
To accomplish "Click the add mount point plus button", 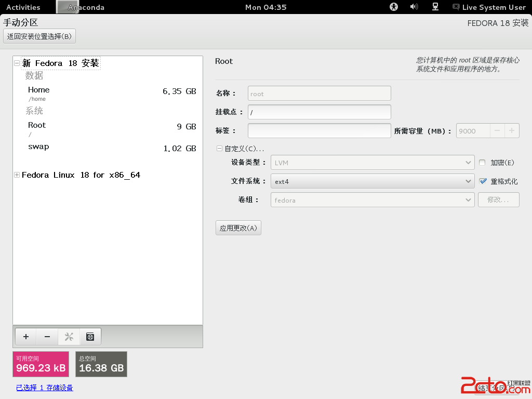I will pyautogui.click(x=26, y=337).
